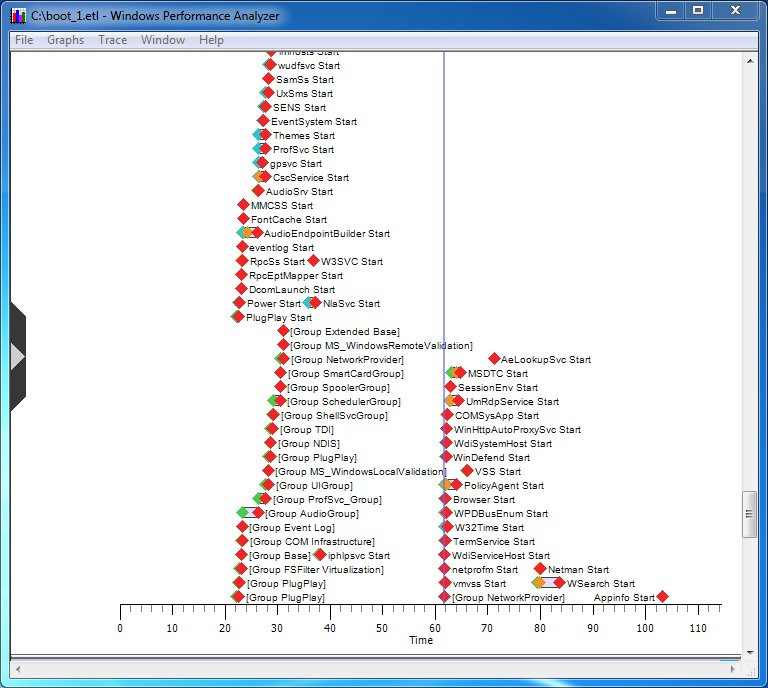
Task: Select the RpcEptMapper Start diamond marker
Action: 241,275
